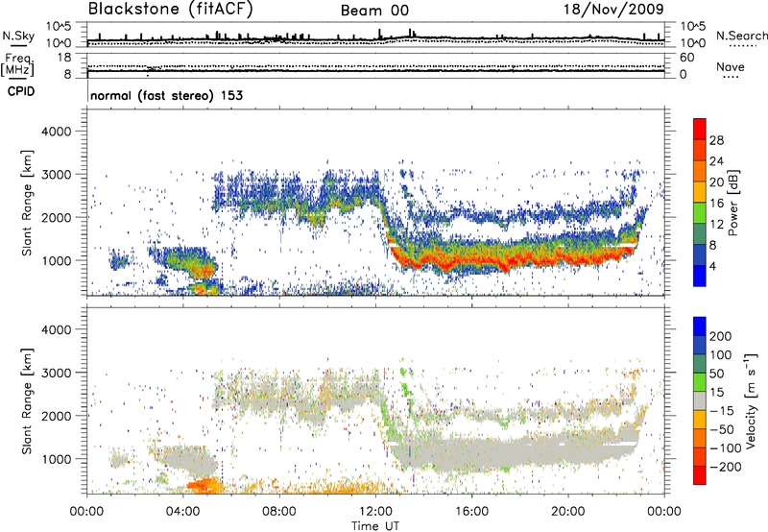Click the "50" label on Velocity colorbar
This screenshot has width=768, height=532.
[x=716, y=374]
